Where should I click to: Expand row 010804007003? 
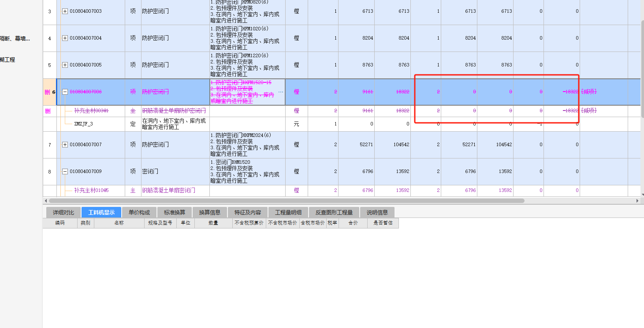click(x=65, y=11)
